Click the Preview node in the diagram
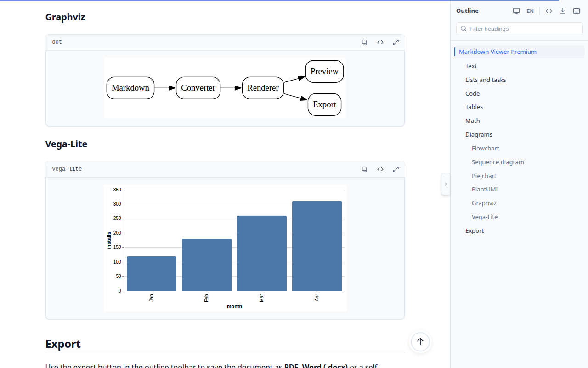This screenshot has width=588, height=368. [324, 71]
